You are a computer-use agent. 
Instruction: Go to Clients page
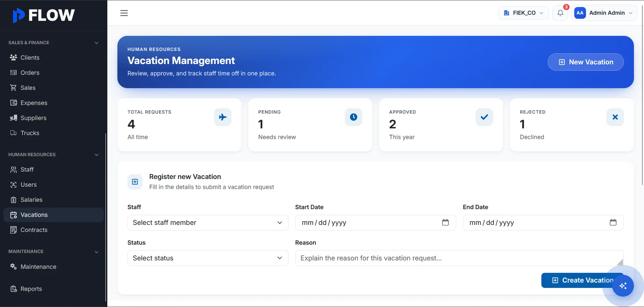pyautogui.click(x=54, y=58)
